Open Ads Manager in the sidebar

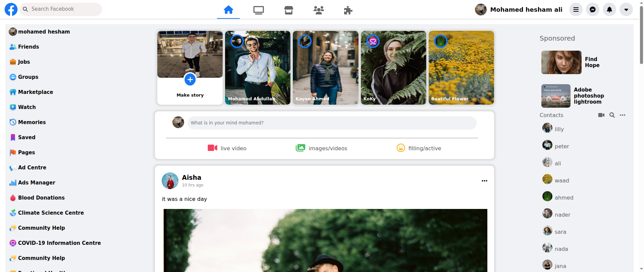(x=32, y=182)
